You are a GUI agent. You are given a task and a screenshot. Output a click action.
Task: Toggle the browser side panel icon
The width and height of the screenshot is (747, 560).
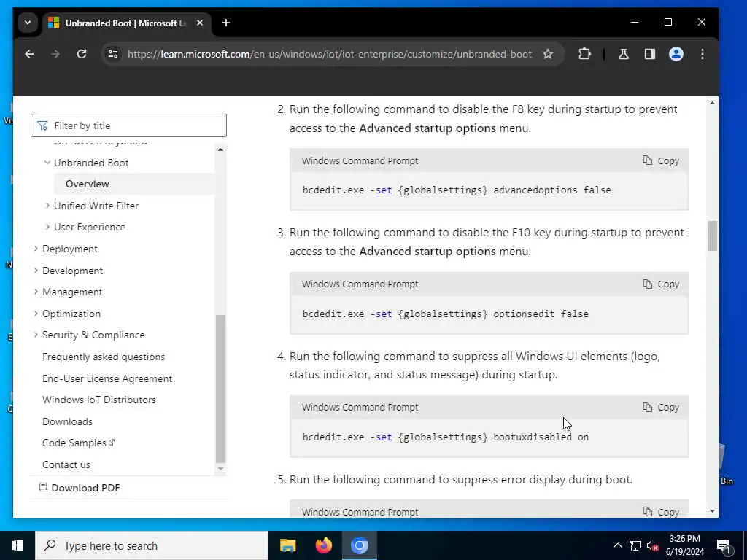coord(650,54)
